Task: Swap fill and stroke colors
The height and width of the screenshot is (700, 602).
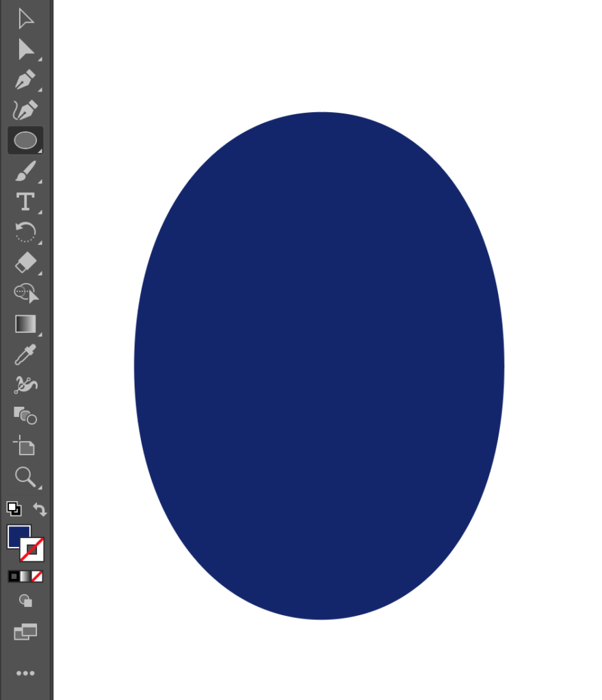Action: coord(40,509)
